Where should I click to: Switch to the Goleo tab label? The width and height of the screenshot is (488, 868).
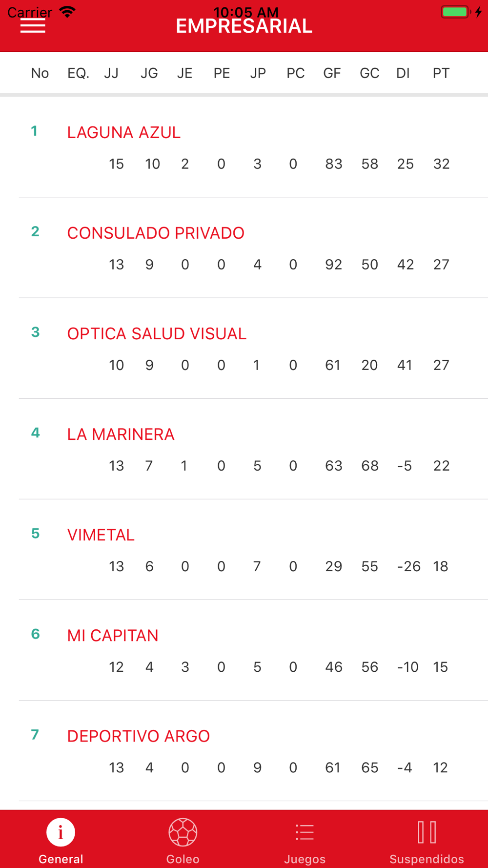click(183, 859)
